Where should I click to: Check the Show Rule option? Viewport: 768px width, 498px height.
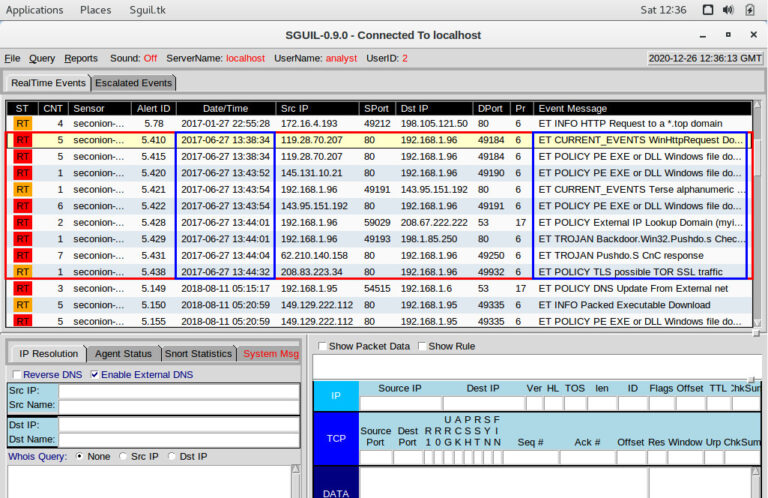(422, 346)
